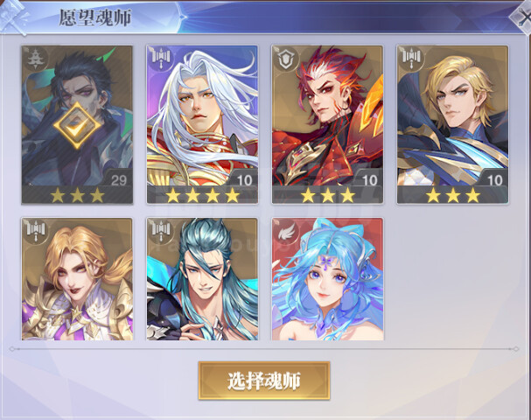This screenshot has height=420, width=531.
Task: Click the tower class icon on dark-haired card
Action: pyautogui.click(x=35, y=59)
